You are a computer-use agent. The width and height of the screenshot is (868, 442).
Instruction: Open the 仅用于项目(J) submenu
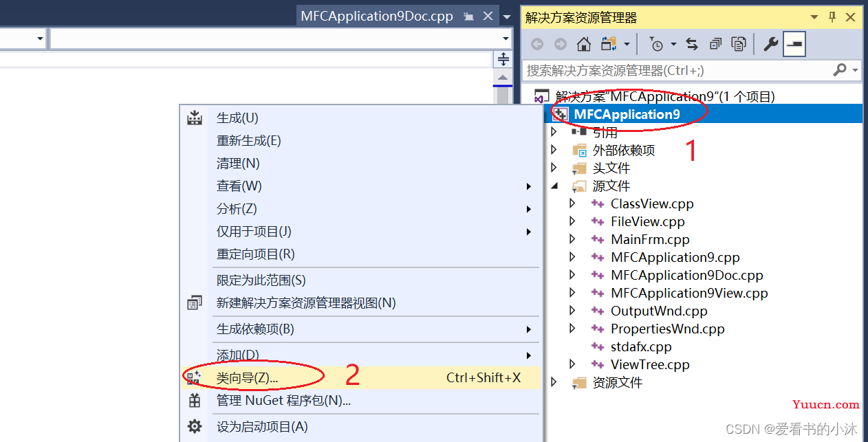(360, 231)
